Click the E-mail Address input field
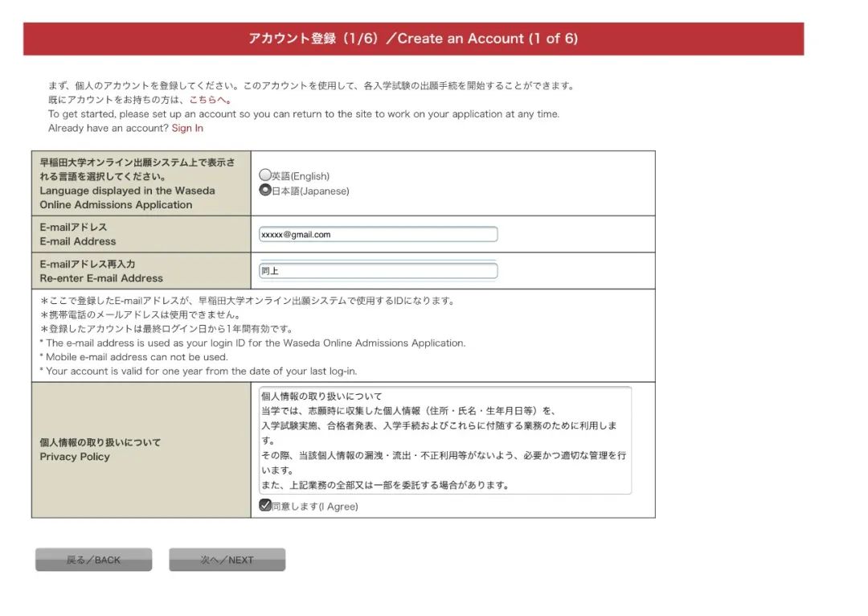 click(378, 234)
